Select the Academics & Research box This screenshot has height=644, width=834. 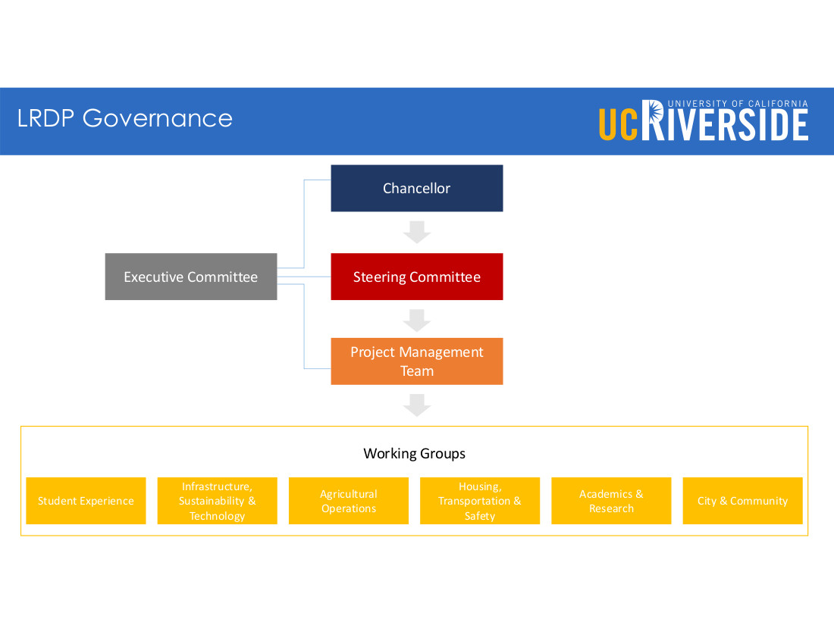point(611,501)
